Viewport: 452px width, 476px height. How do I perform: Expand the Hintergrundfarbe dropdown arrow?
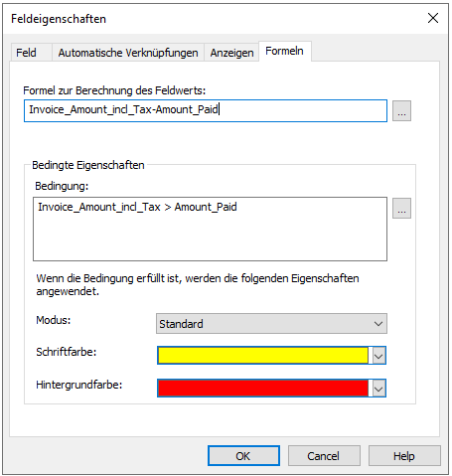point(378,388)
